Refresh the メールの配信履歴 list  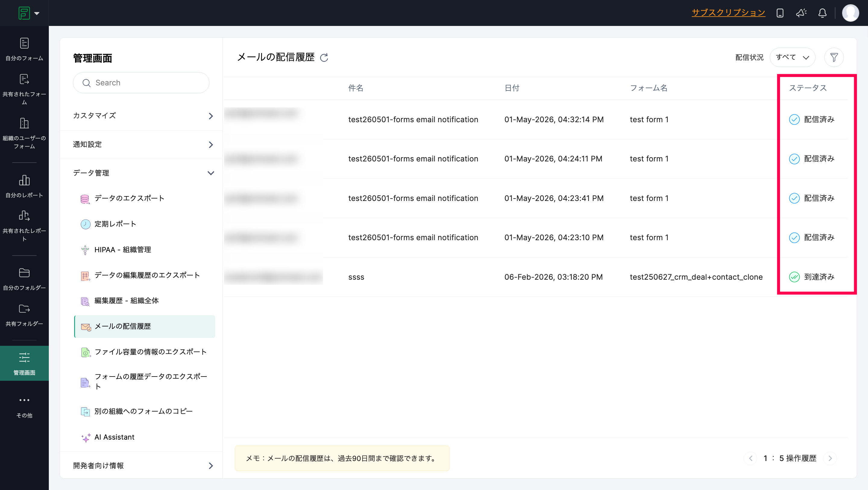pyautogui.click(x=324, y=58)
